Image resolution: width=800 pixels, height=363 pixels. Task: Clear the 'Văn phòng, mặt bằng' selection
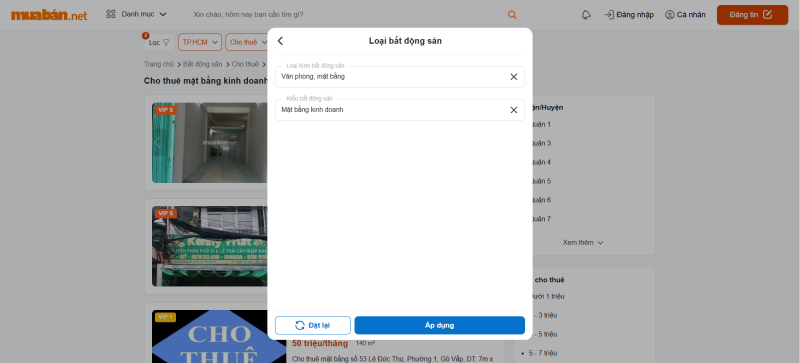click(514, 77)
